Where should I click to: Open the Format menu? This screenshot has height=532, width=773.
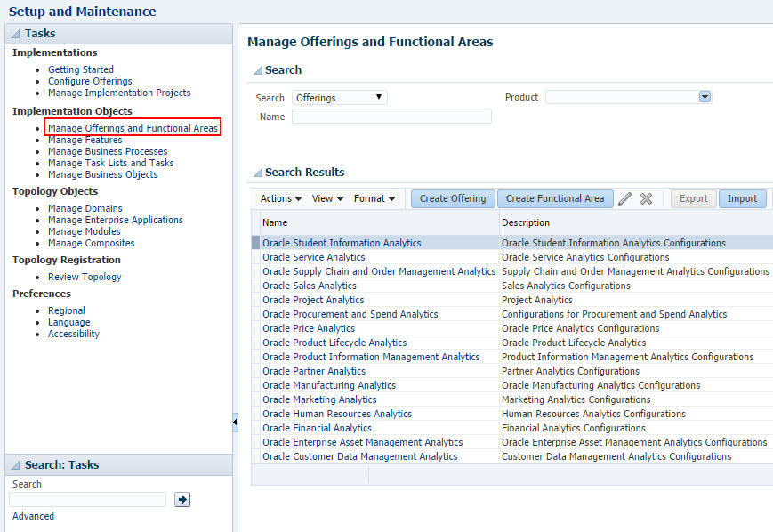(374, 198)
